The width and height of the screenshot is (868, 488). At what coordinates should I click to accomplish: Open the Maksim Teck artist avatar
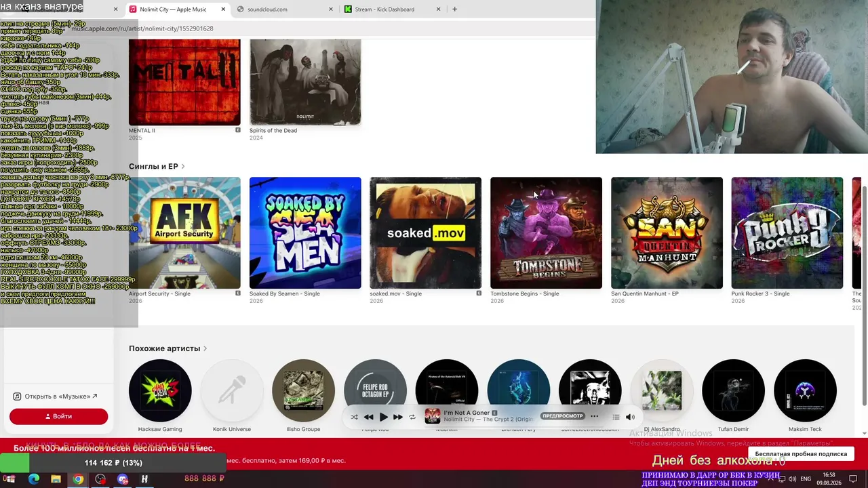click(x=805, y=390)
